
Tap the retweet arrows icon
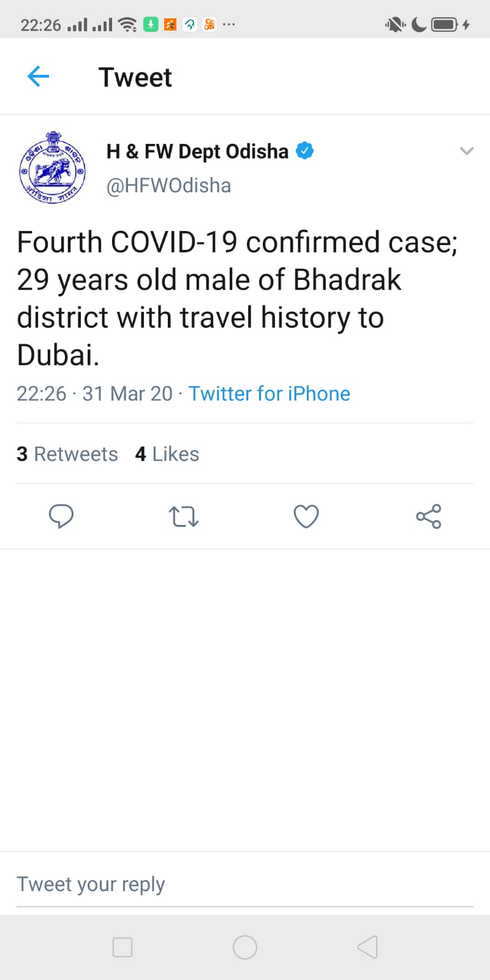click(184, 516)
